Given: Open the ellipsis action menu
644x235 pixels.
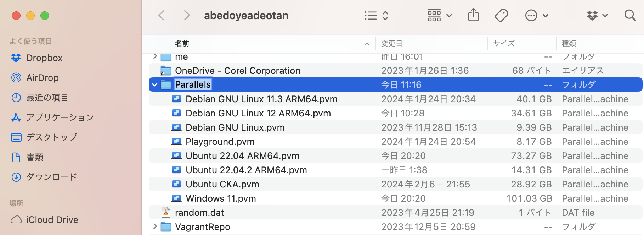Looking at the screenshot, I should pos(536,15).
